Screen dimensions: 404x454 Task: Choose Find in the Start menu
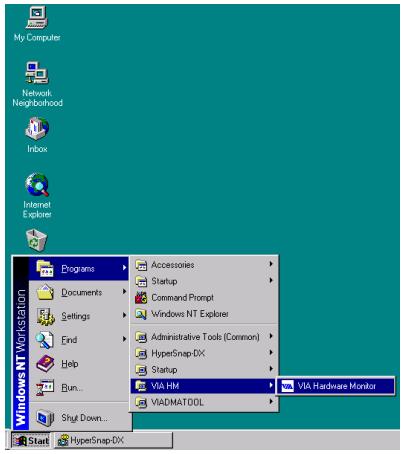click(79, 340)
